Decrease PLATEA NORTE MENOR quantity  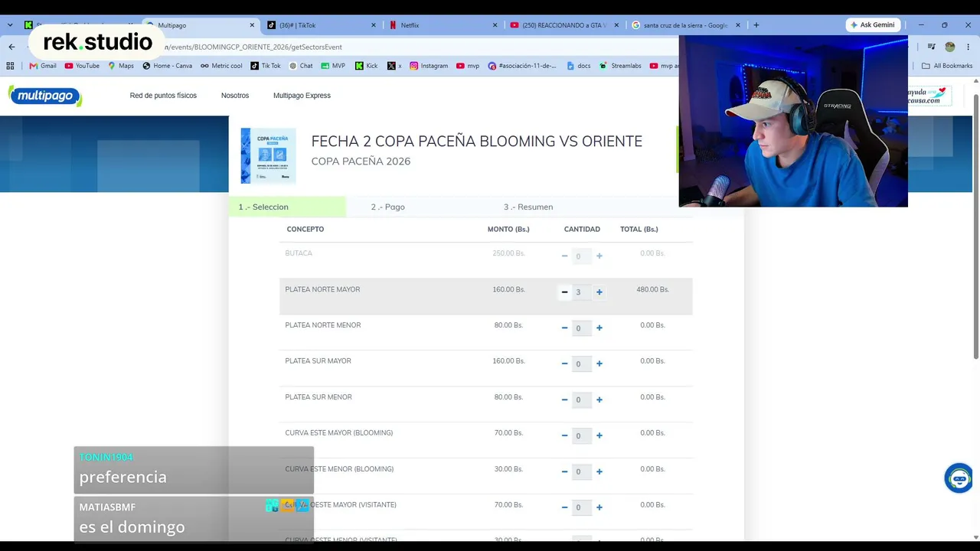pos(564,328)
